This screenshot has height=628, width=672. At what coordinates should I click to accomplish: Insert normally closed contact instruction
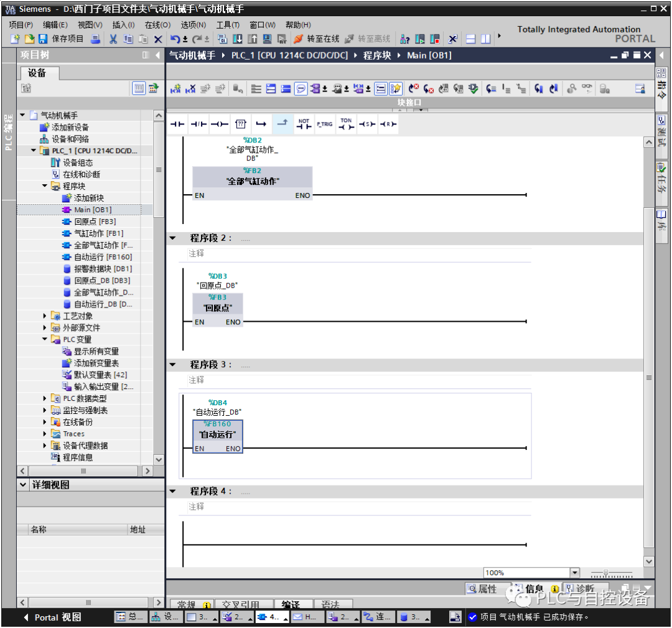coord(198,124)
